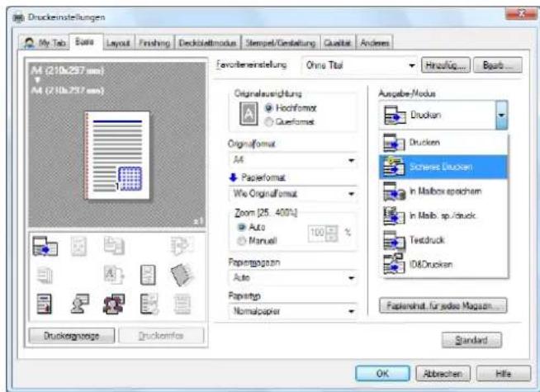Open the Stempel/Gestaltung tab

[x=281, y=43]
